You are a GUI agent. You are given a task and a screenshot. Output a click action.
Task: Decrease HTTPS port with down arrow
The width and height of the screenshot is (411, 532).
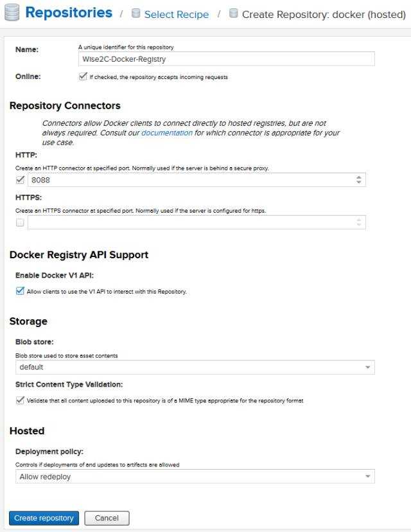coord(359,226)
